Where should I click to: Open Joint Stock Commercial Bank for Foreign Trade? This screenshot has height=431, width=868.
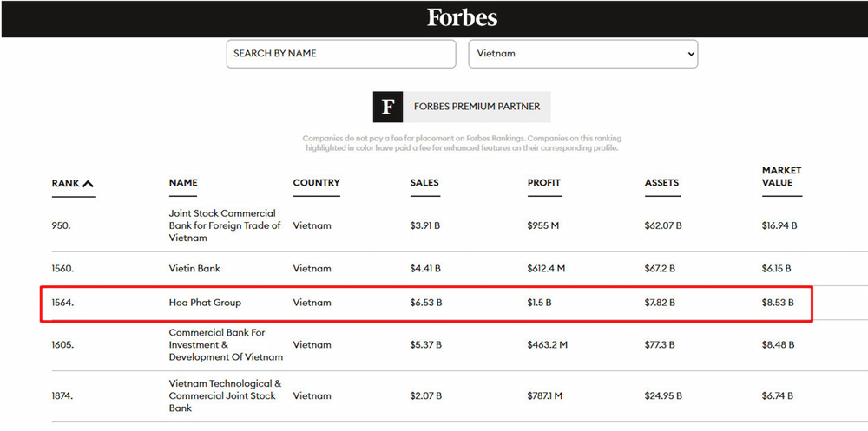(x=225, y=225)
